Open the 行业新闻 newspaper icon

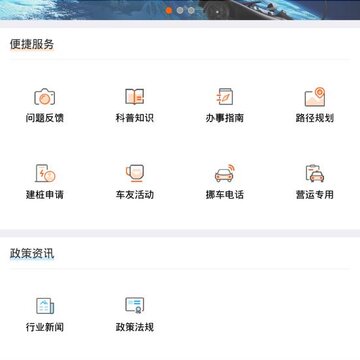pyautogui.click(x=45, y=306)
